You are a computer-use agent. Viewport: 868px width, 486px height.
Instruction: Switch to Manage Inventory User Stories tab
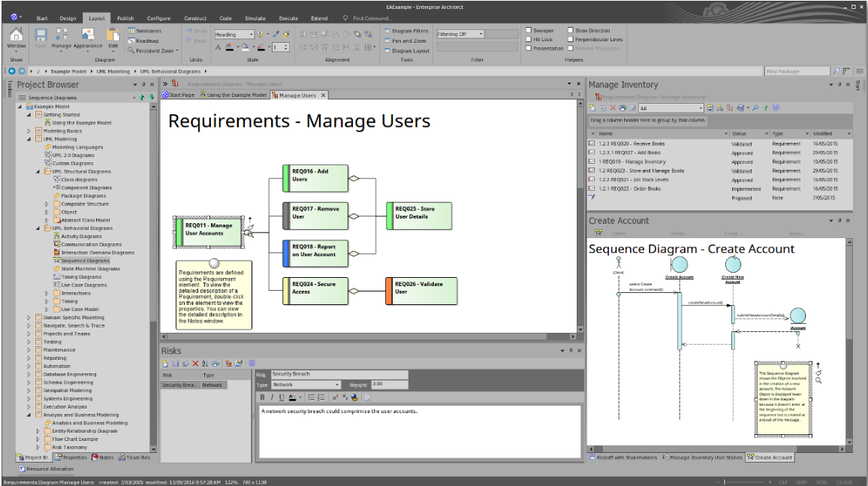[701, 457]
